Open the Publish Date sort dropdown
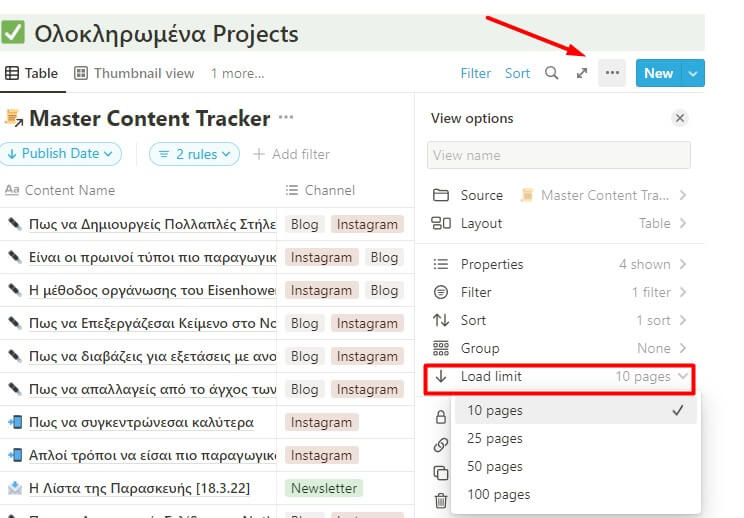 click(61, 154)
